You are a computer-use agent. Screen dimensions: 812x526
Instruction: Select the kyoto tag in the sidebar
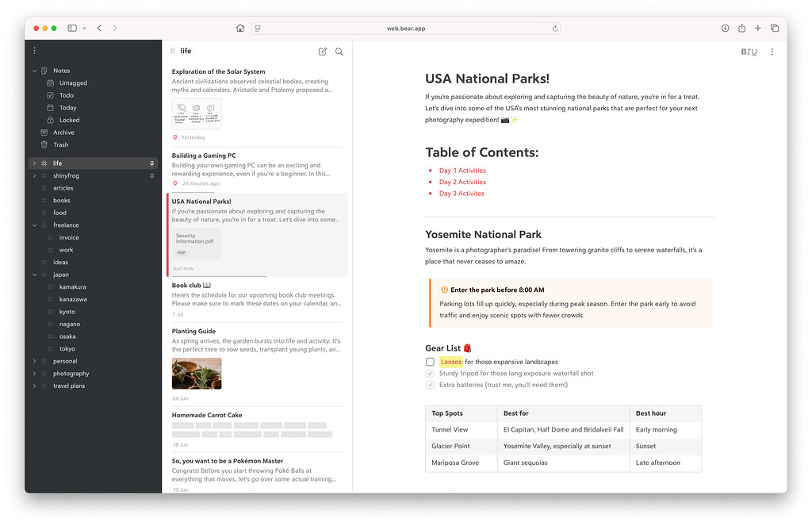(x=66, y=311)
